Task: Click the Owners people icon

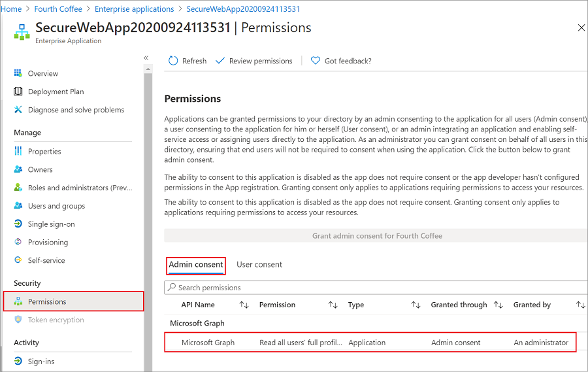Action: (x=18, y=169)
